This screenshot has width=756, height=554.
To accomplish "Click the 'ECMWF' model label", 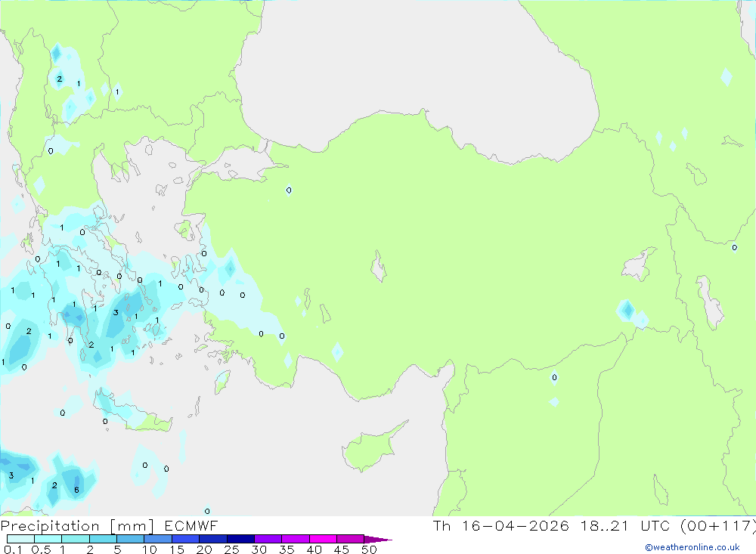I will coord(191,525).
